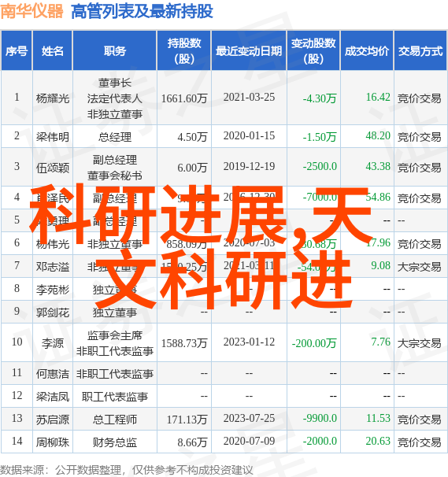
Task: Click the 监事会主席 position text
Action: [115, 335]
